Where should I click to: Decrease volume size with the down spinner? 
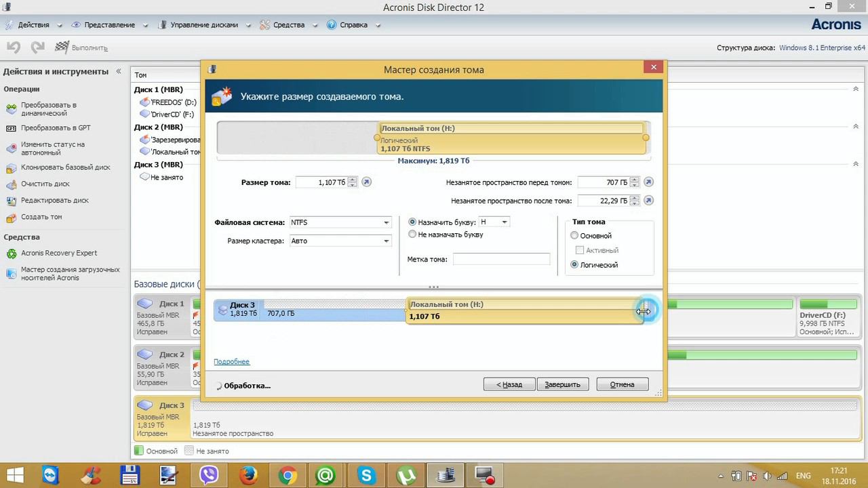point(353,185)
